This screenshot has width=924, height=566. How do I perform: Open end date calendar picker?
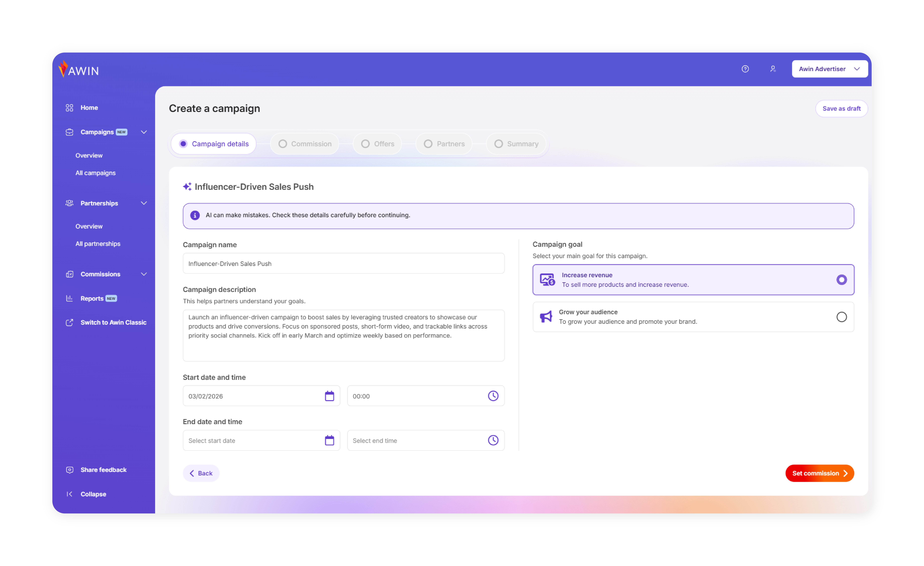click(329, 440)
